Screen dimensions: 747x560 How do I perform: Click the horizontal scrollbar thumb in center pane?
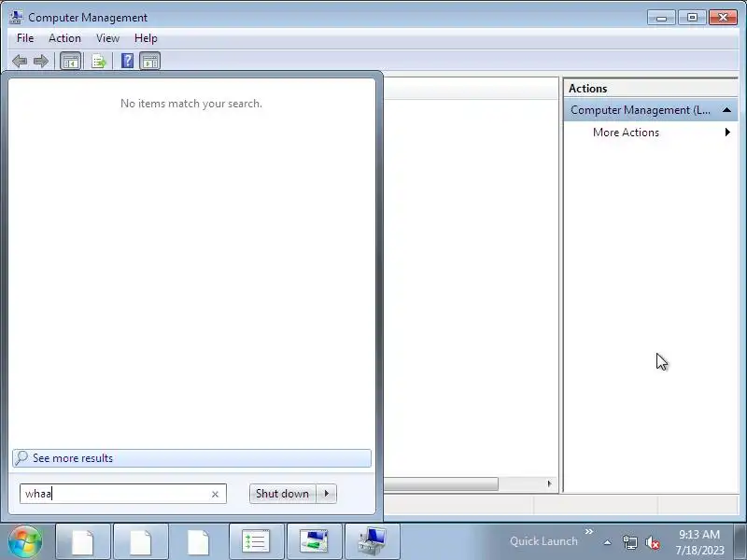[x=441, y=483]
